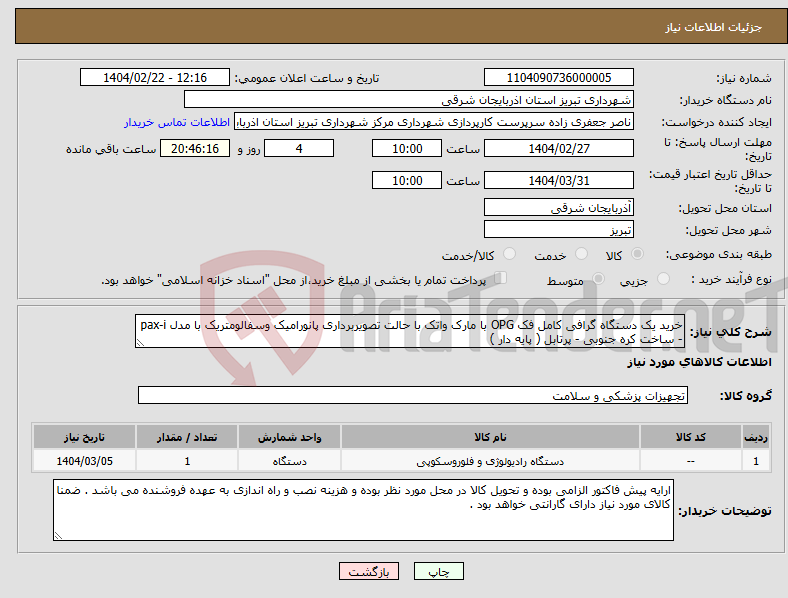
Task: Select the متوسط purchase type radio
Action: (x=598, y=279)
